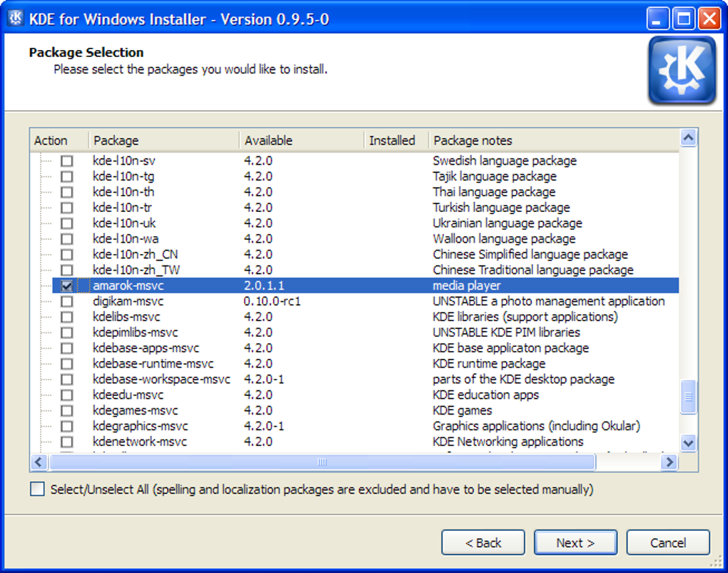Check the kdegames-msvc package checkbox
Viewport: 728px width, 573px height.
pos(67,411)
